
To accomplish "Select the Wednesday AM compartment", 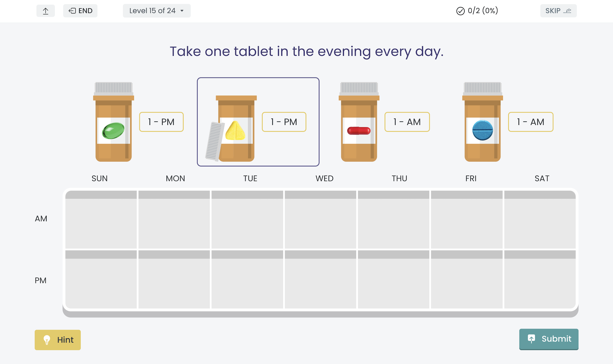I will pyautogui.click(x=320, y=219).
